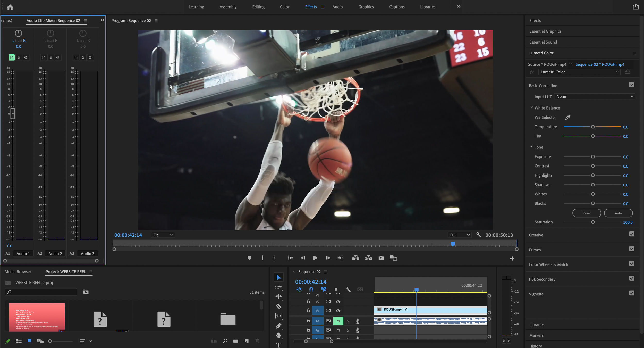
Task: Toggle the V2 track eye visibility
Action: coord(338,302)
